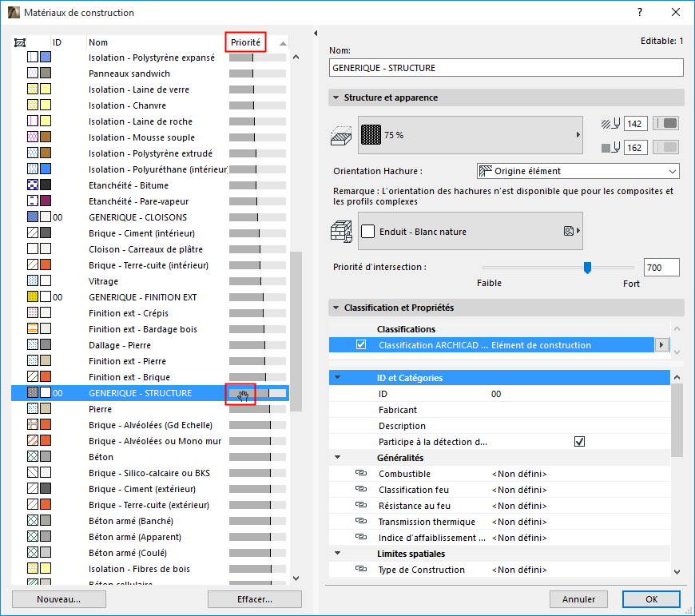Image resolution: width=695 pixels, height=616 pixels.
Task: Click fill icon of Finition ext - Bardage bois
Action: click(33, 328)
